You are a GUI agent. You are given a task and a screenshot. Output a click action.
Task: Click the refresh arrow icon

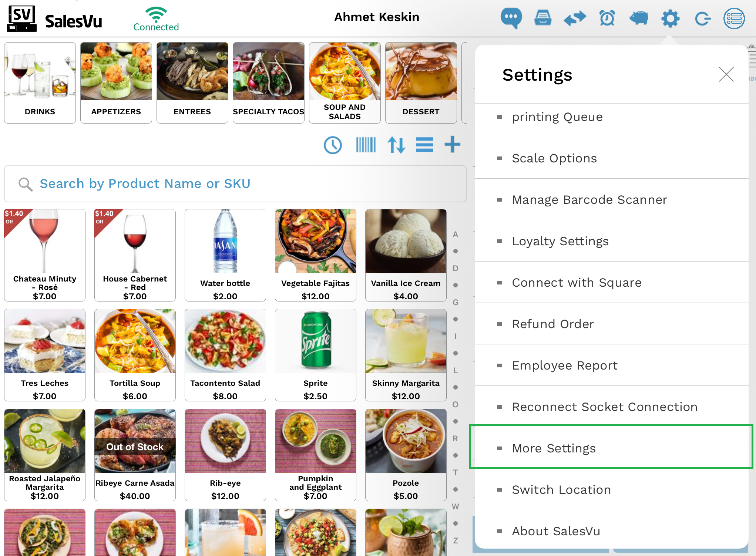702,18
